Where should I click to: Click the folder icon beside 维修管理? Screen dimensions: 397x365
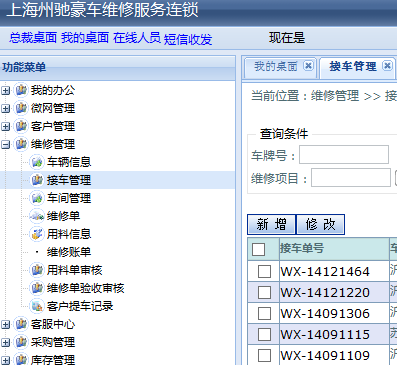(x=21, y=144)
